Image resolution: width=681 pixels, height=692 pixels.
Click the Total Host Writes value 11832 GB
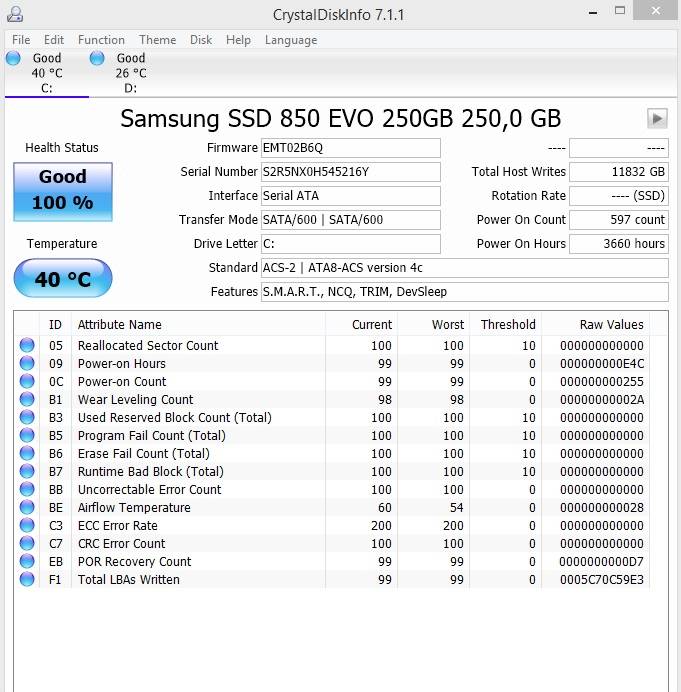[619, 172]
